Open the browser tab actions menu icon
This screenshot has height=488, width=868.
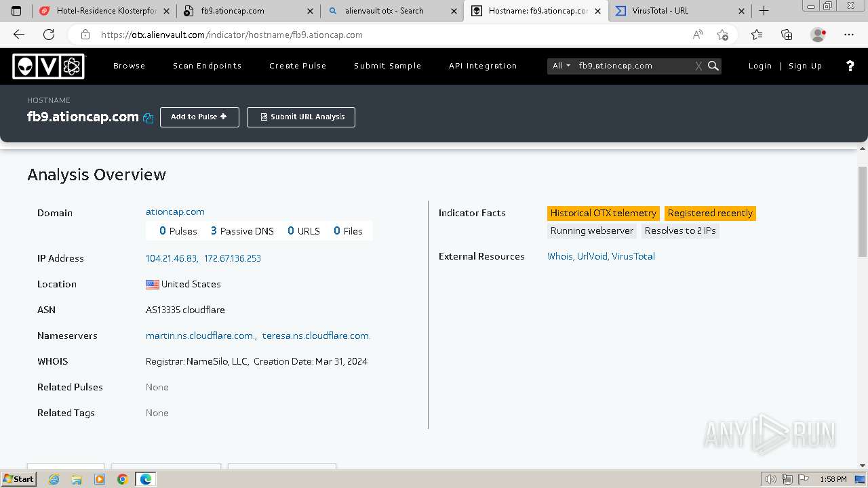(16, 11)
